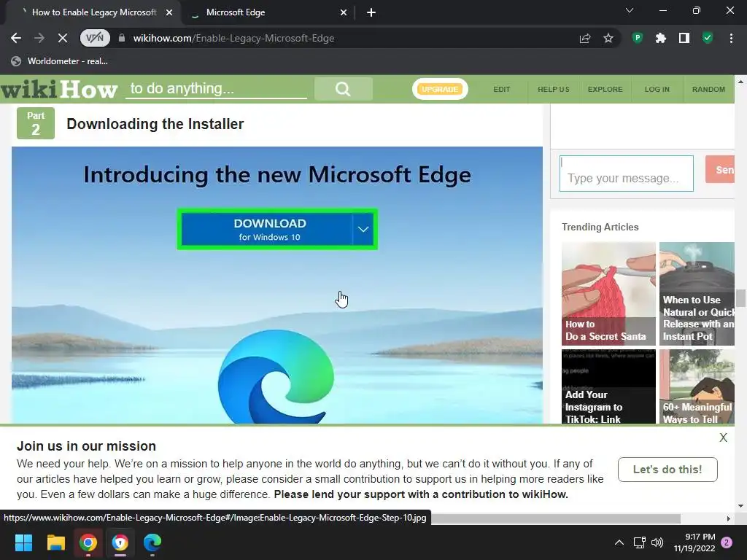
Task: Toggle the VPN extension badge
Action: coord(95,38)
